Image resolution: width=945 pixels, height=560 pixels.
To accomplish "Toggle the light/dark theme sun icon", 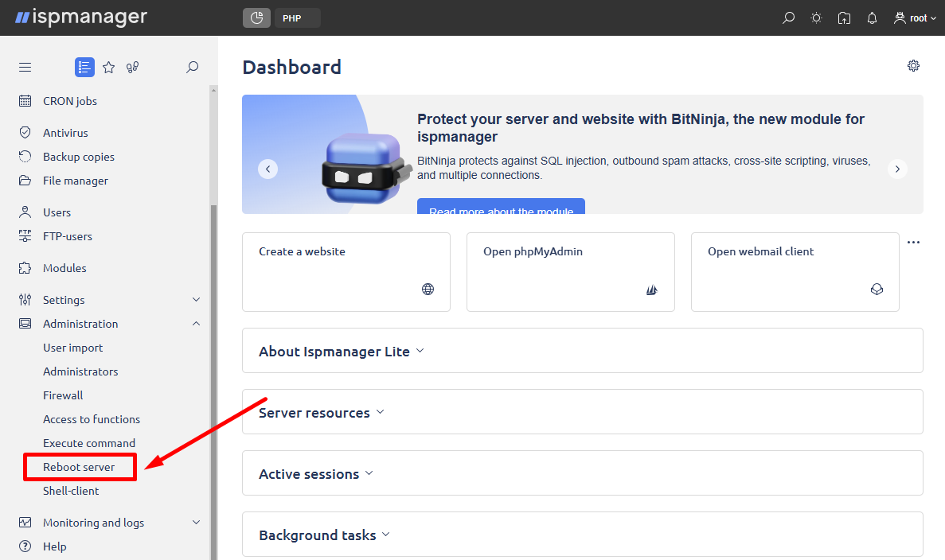I will click(816, 18).
